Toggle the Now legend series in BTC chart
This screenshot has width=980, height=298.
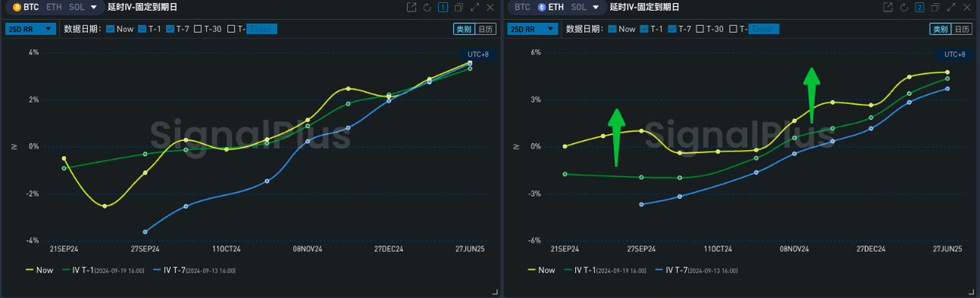pos(39,270)
